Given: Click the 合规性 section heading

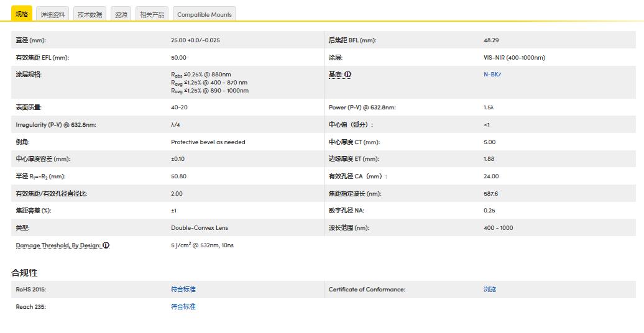Looking at the screenshot, I should (x=24, y=273).
